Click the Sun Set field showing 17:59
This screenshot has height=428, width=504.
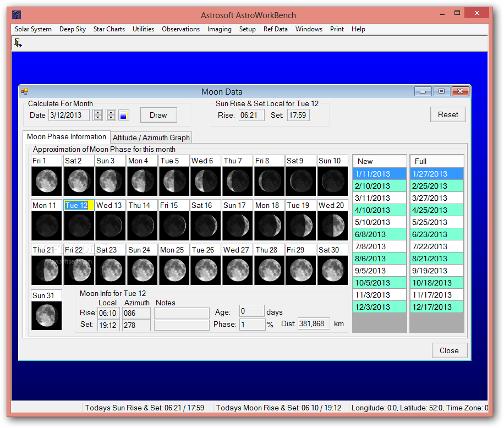(298, 115)
